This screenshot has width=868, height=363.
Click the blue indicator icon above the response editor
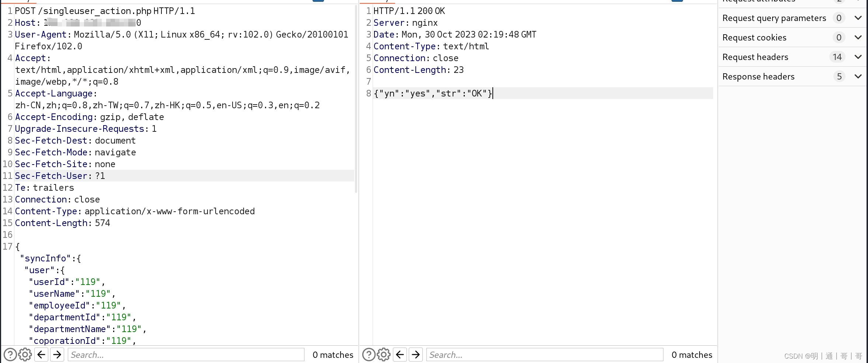(676, 1)
